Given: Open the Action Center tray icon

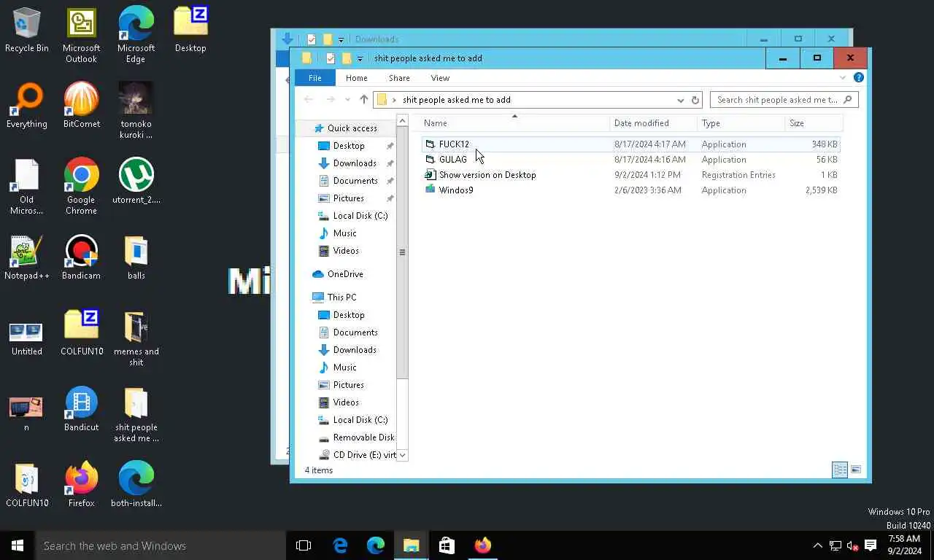Looking at the screenshot, I should click(871, 545).
